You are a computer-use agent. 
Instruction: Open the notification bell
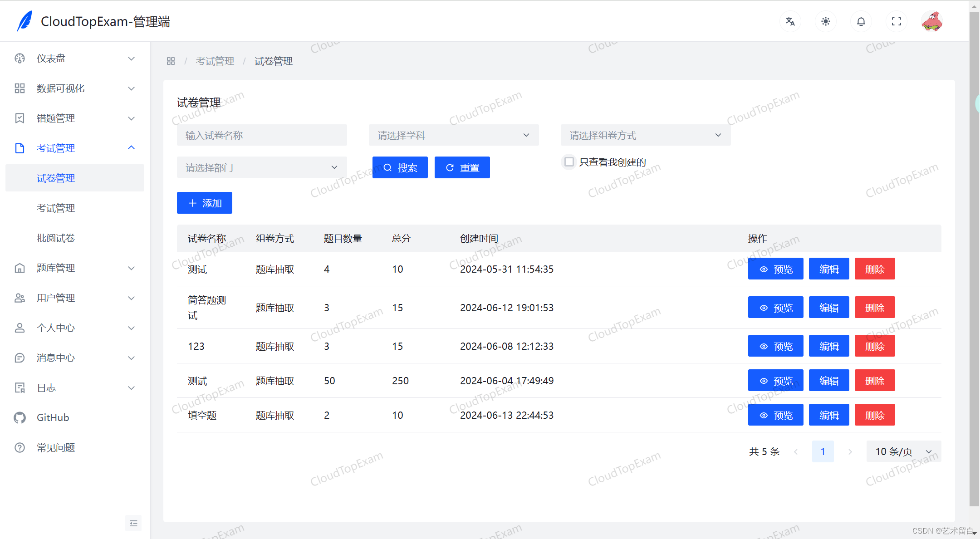861,21
